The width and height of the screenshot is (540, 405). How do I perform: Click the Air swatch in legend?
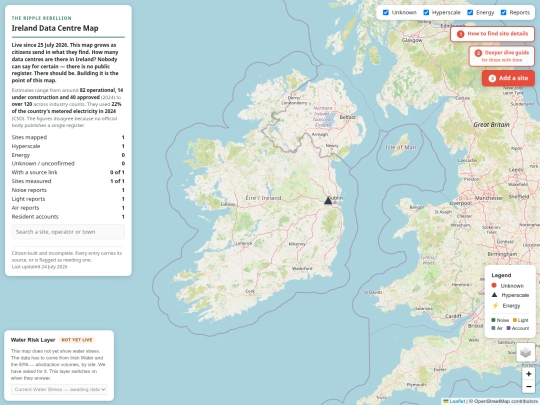point(493,328)
